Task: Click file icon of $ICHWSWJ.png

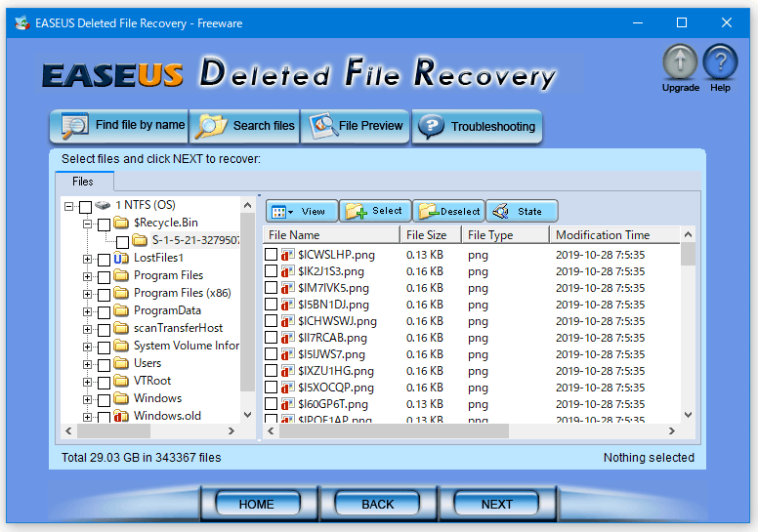Action: [x=288, y=321]
